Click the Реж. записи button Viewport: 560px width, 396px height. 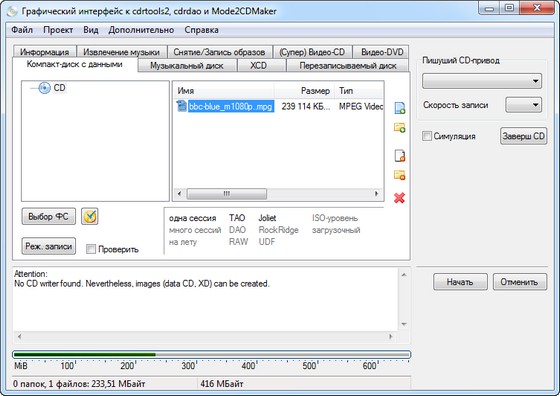(49, 246)
